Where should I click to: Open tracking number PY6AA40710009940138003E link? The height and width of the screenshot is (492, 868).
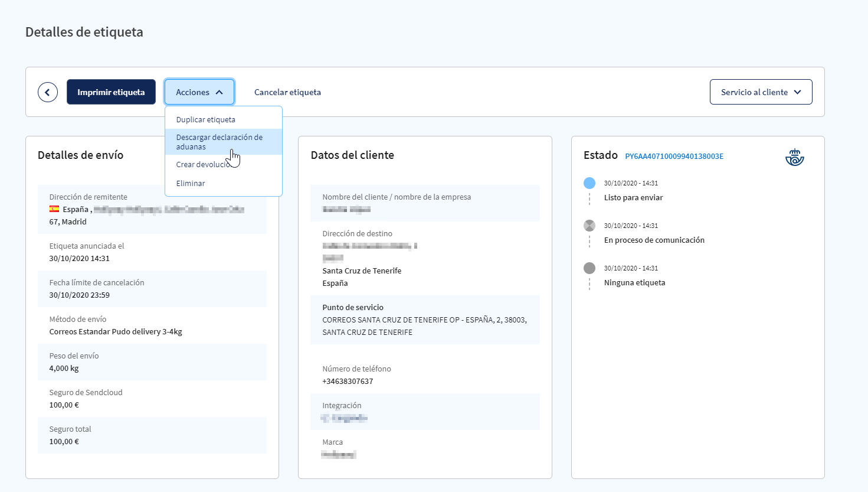tap(674, 157)
